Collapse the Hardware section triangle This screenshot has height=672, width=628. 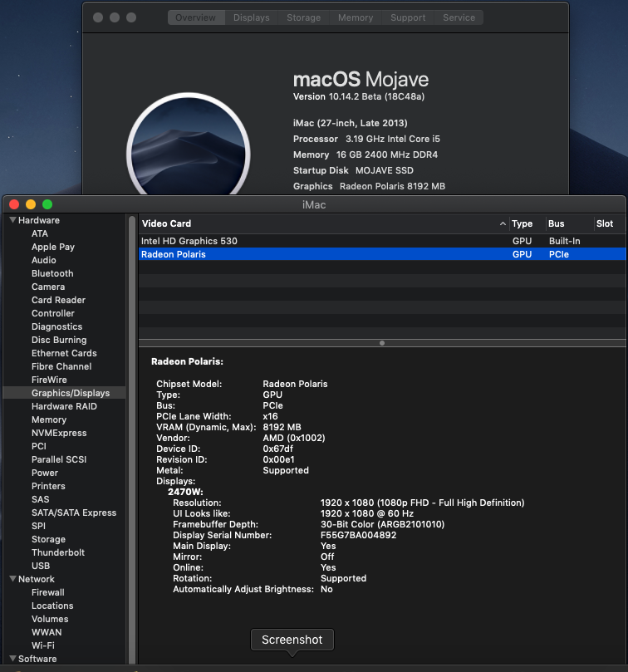[12, 220]
